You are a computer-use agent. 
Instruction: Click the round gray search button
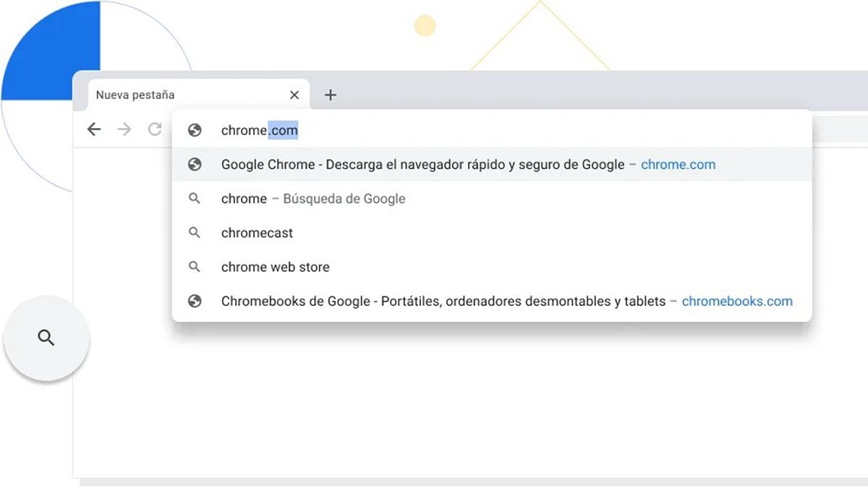pyautogui.click(x=46, y=338)
